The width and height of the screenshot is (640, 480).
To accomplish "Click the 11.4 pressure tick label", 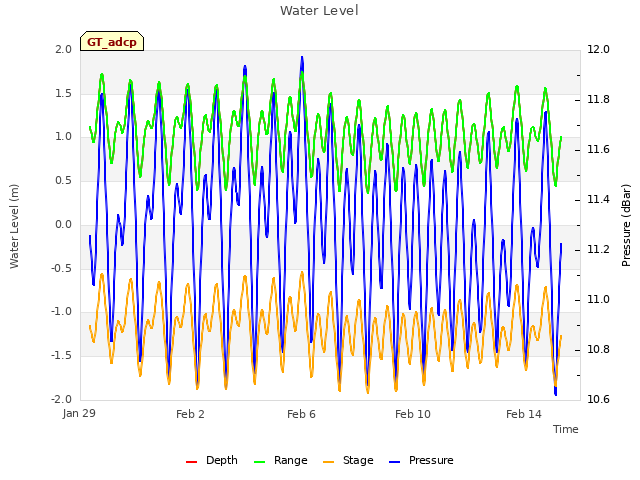I will point(598,200).
